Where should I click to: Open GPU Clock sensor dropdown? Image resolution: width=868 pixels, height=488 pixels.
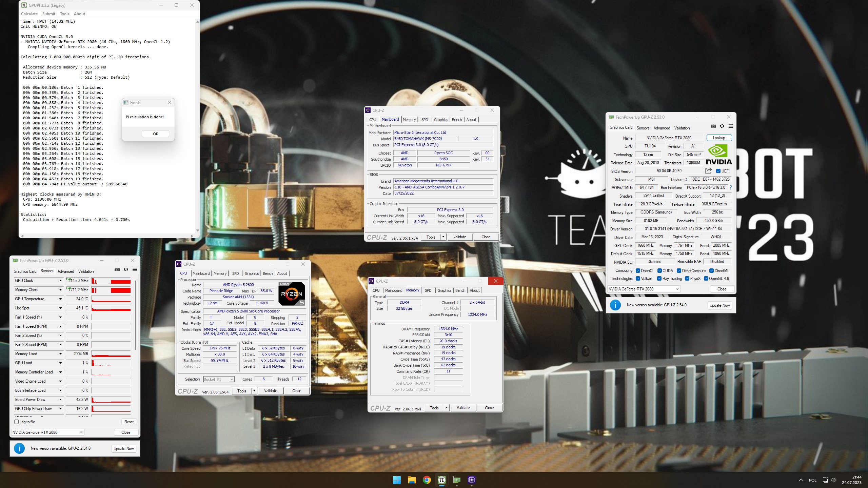coord(60,281)
